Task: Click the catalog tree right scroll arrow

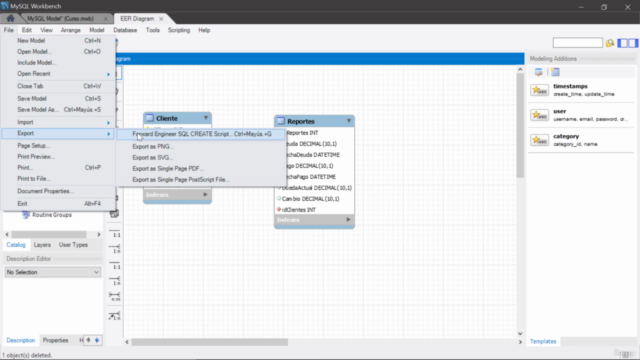Action: click(98, 235)
